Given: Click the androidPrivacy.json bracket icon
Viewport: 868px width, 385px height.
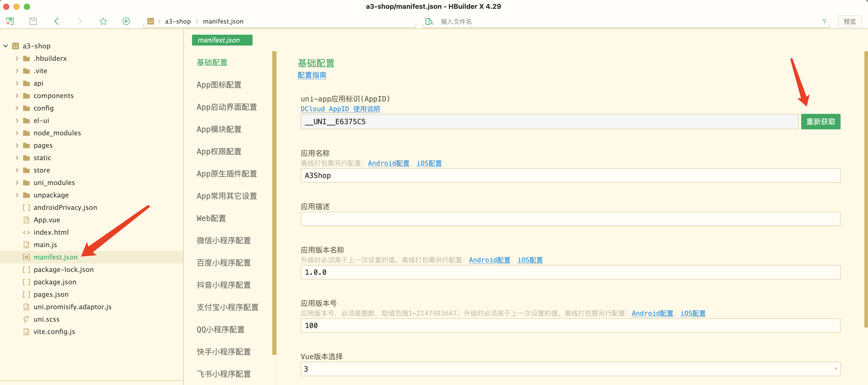Looking at the screenshot, I should tap(26, 208).
